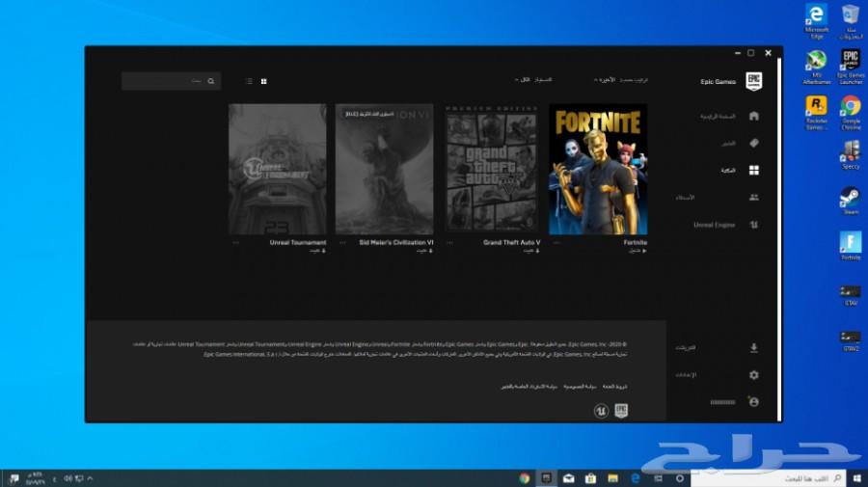Open the terms of service footer link
Image resolution: width=868 pixels, height=487 pixels.
(x=614, y=387)
